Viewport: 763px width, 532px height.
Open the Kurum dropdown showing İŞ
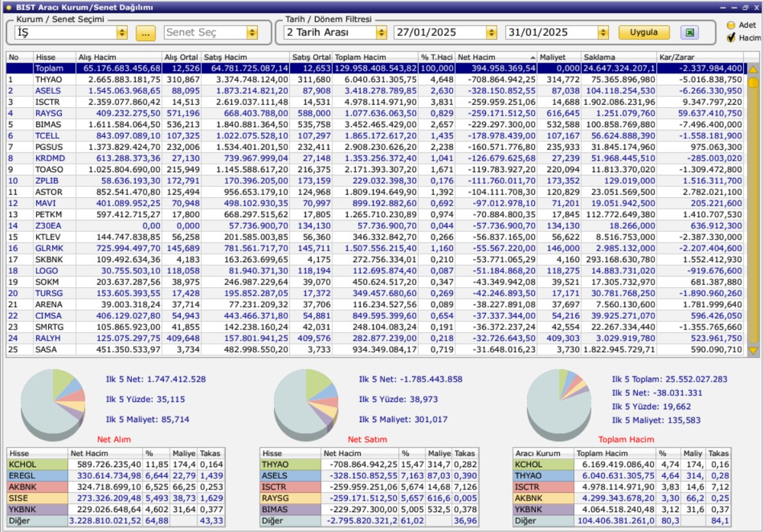click(x=122, y=33)
